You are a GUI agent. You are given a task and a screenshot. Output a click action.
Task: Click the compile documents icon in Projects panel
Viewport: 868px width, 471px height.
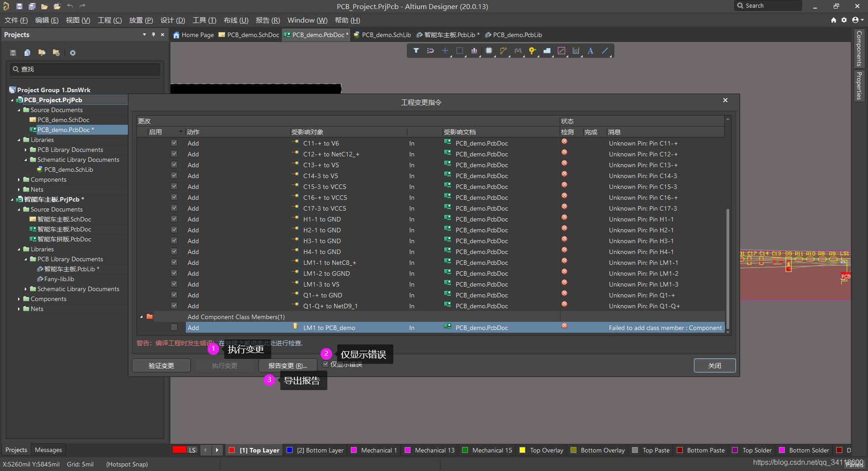[x=27, y=53]
